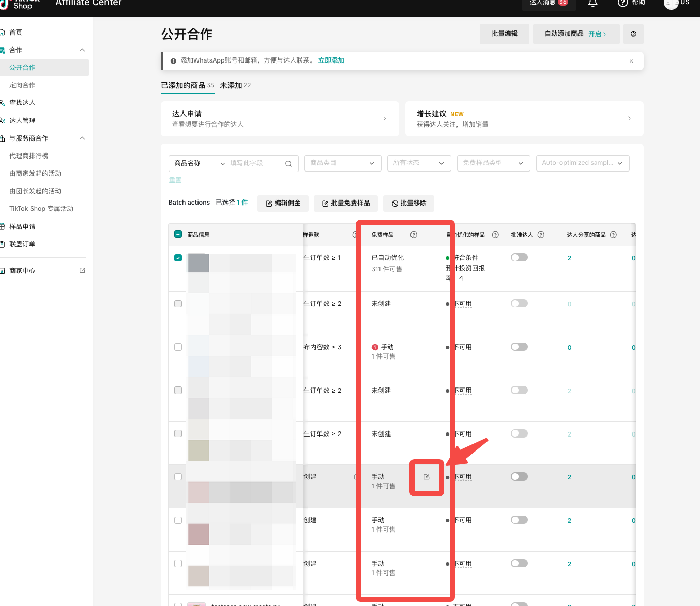Click the support icon beside 自动添加商品
Screen dimensions: 700x606
click(x=633, y=34)
